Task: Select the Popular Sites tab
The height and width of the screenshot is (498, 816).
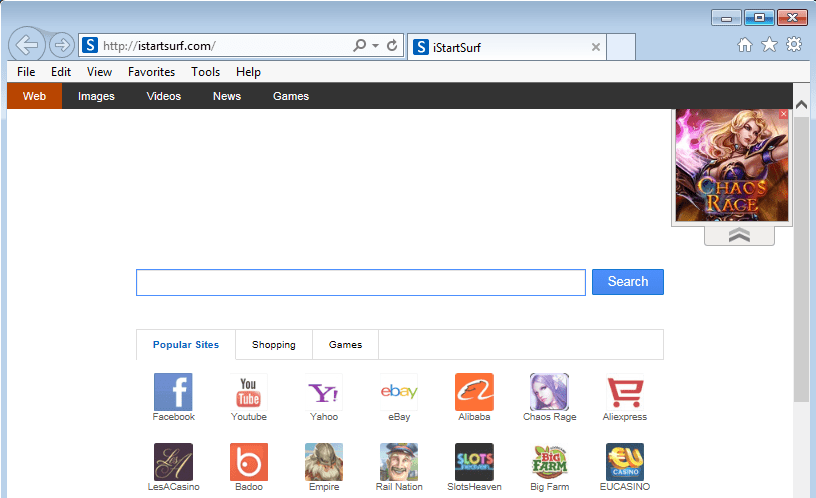Action: coord(186,344)
